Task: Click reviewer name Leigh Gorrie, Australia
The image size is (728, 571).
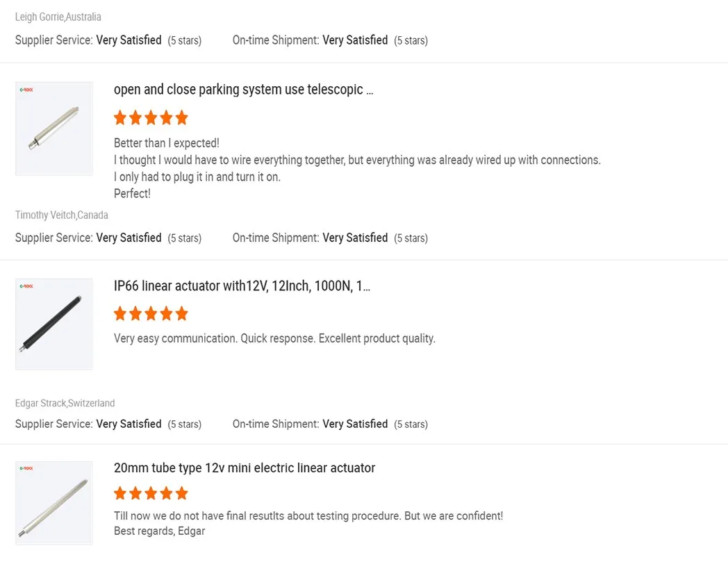Action: point(58,17)
